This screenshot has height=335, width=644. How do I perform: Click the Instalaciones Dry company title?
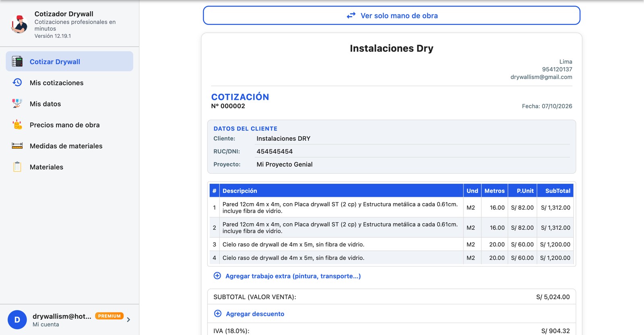tap(392, 48)
